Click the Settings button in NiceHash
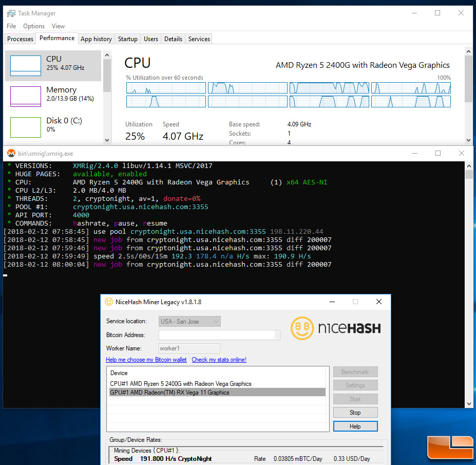This screenshot has height=465, width=476. pyautogui.click(x=355, y=385)
